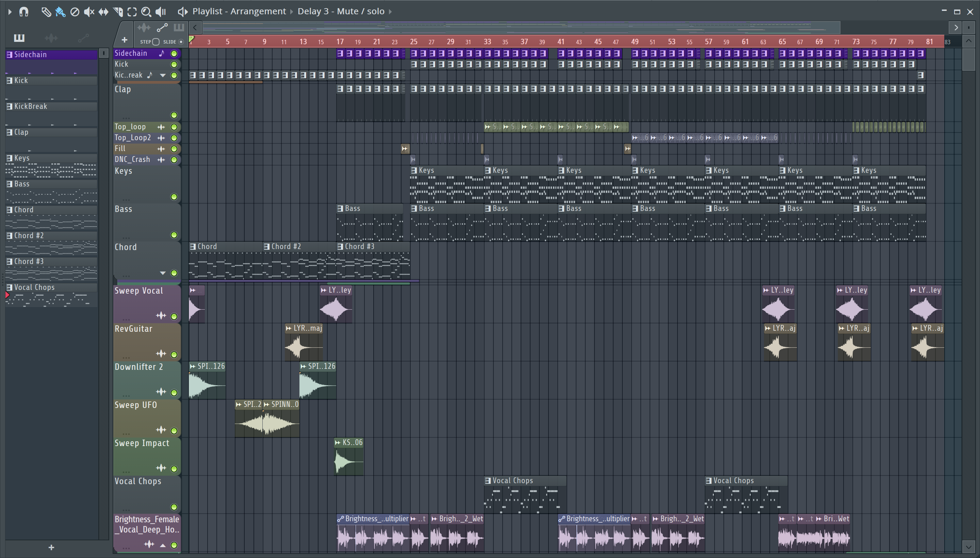Click the DNC_Crash track audio icon
This screenshot has height=558, width=980.
pyautogui.click(x=161, y=160)
